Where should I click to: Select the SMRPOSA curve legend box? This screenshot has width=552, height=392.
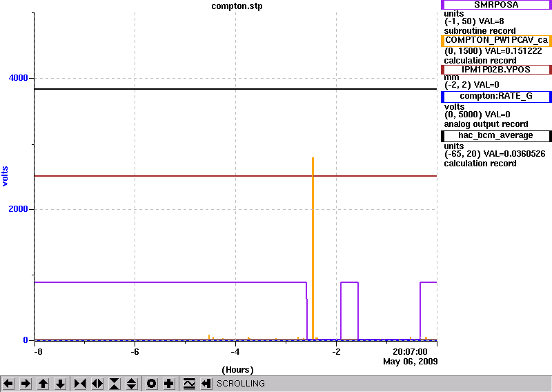[496, 5]
